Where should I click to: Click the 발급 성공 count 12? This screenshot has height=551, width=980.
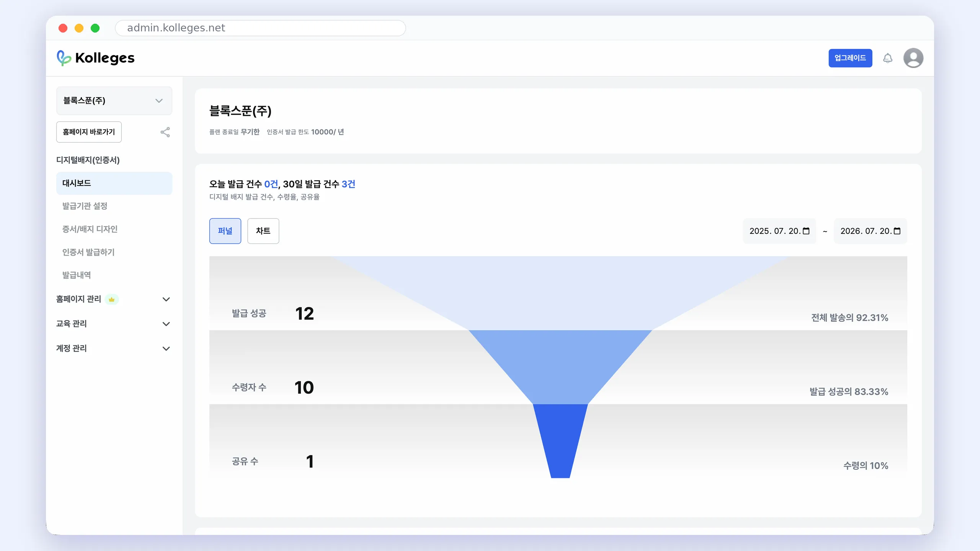pos(305,314)
